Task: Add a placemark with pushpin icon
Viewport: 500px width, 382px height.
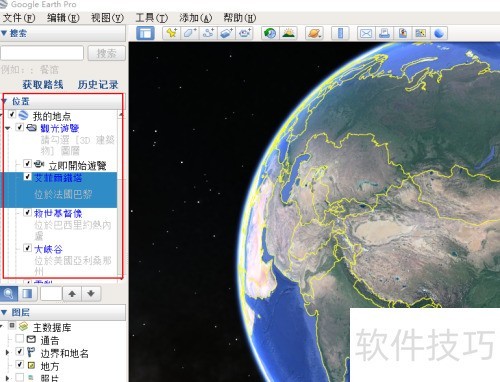Action: [171, 33]
